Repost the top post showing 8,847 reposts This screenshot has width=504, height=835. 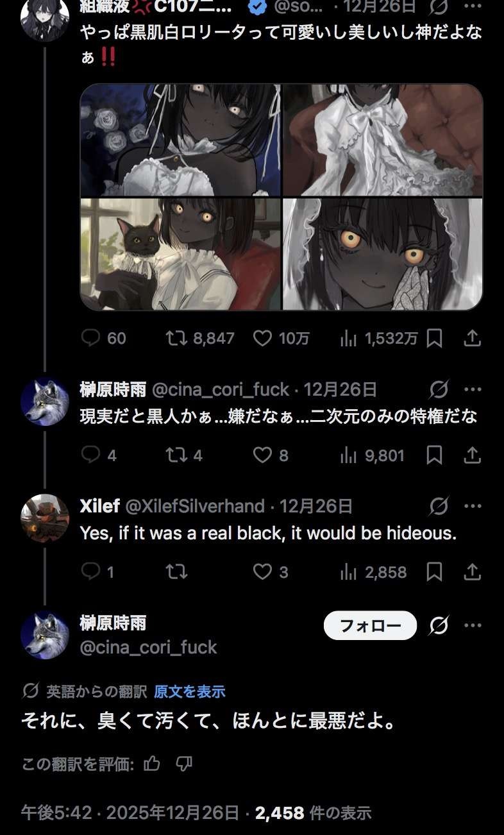point(199,338)
